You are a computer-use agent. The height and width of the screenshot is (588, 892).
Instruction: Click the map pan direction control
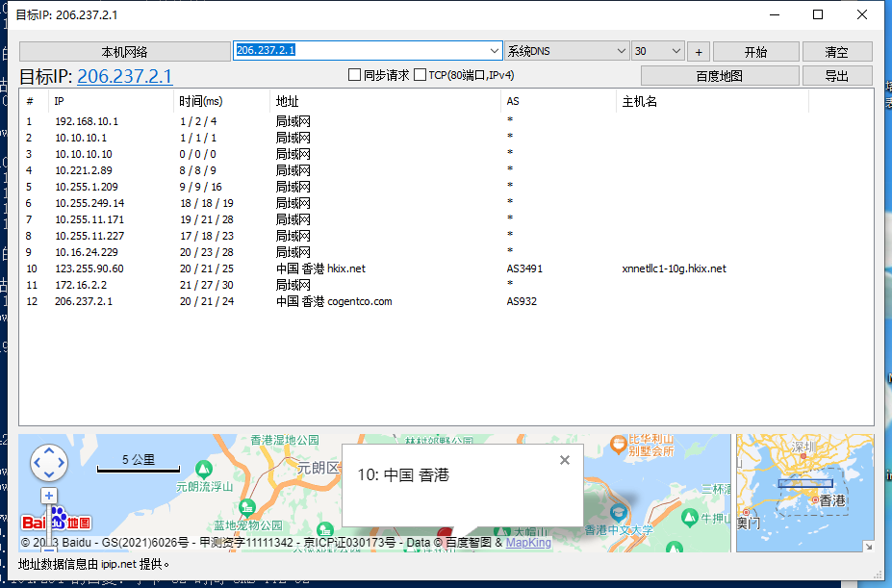click(49, 463)
